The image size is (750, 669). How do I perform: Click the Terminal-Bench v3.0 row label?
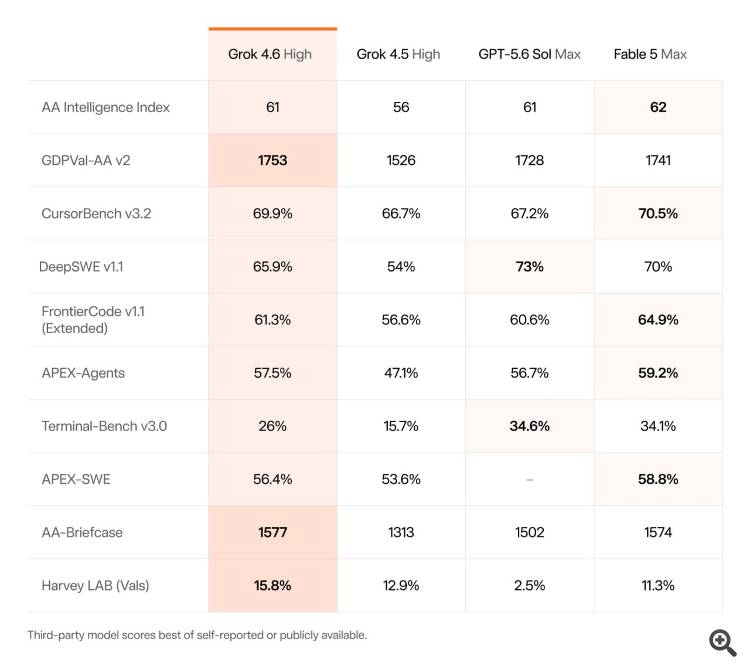(104, 426)
